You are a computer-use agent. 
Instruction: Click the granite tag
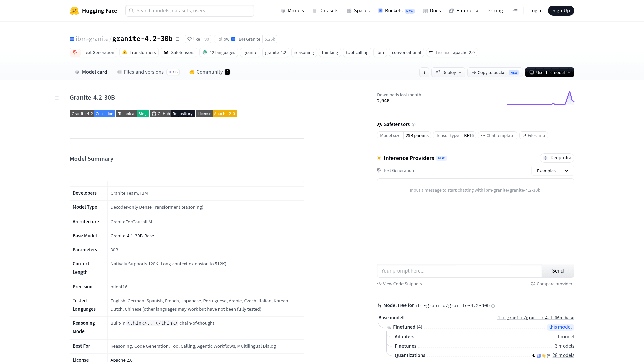click(250, 52)
